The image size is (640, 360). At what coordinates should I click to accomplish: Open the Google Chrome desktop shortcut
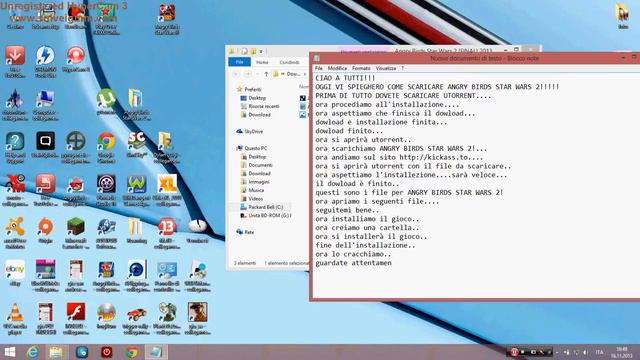pyautogui.click(x=106, y=147)
